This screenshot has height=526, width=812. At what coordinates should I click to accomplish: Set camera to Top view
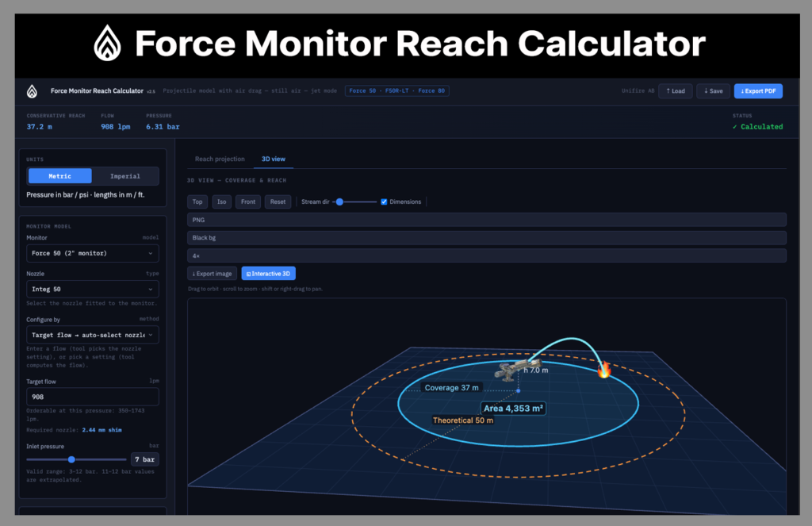(x=197, y=202)
